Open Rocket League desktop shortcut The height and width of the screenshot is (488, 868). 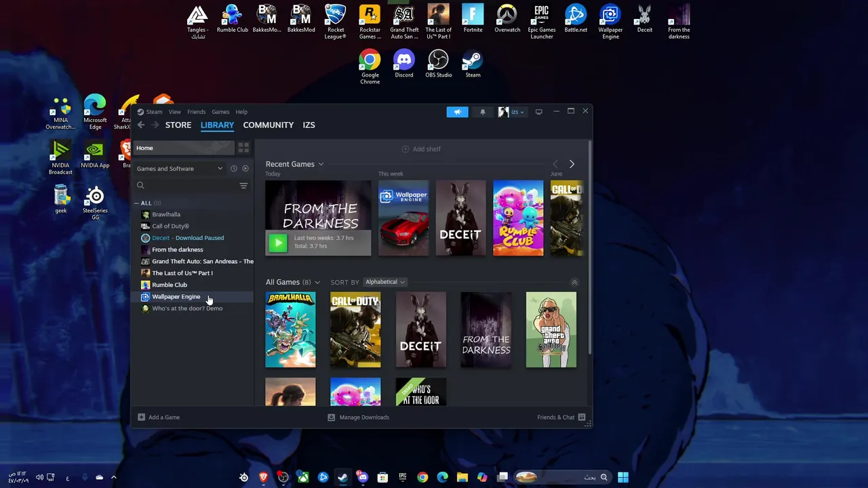point(336,22)
